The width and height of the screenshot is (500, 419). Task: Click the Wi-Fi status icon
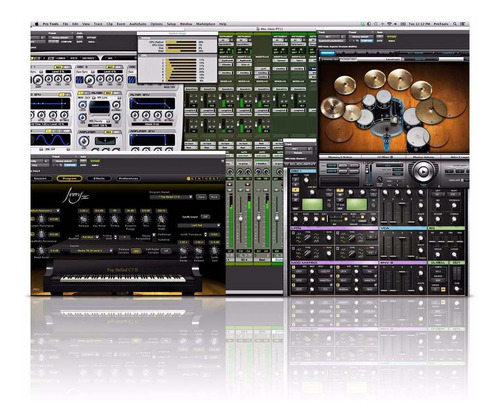389,24
